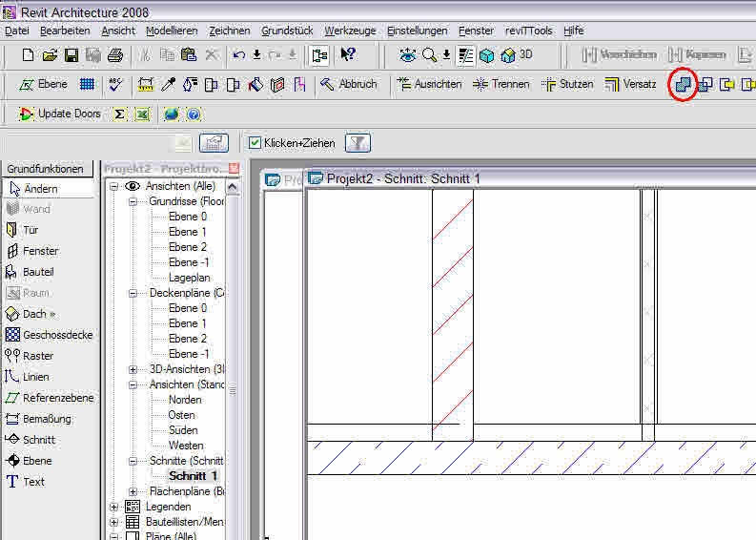Select the Ändern modify tool
The image size is (756, 540).
point(49,189)
